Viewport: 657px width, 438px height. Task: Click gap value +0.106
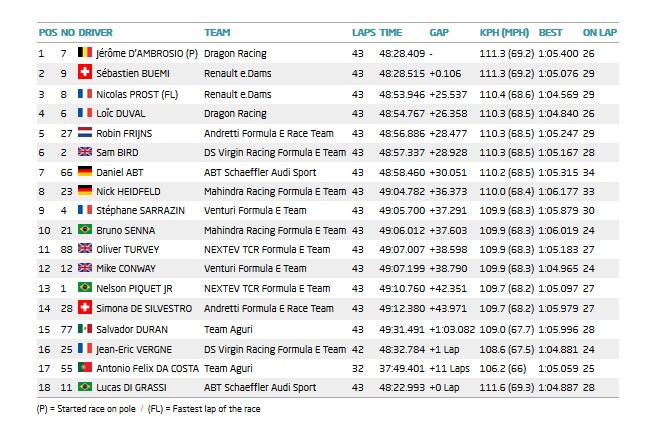point(445,73)
